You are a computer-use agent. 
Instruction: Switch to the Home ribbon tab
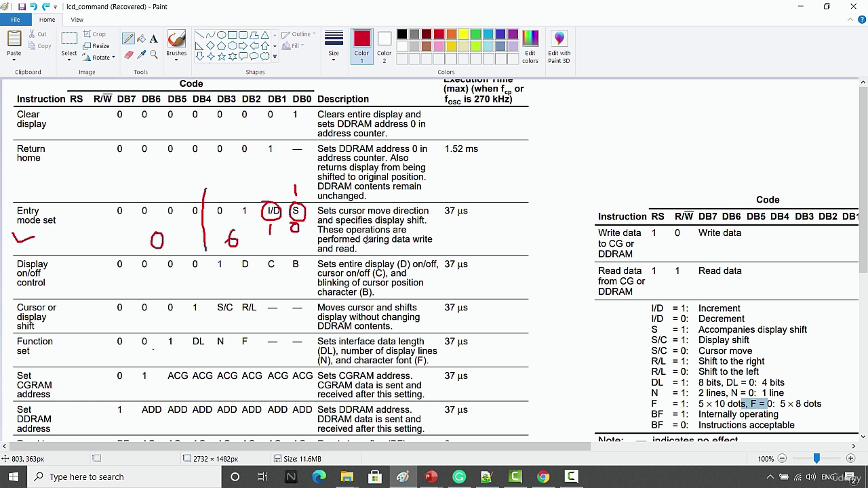tap(47, 20)
